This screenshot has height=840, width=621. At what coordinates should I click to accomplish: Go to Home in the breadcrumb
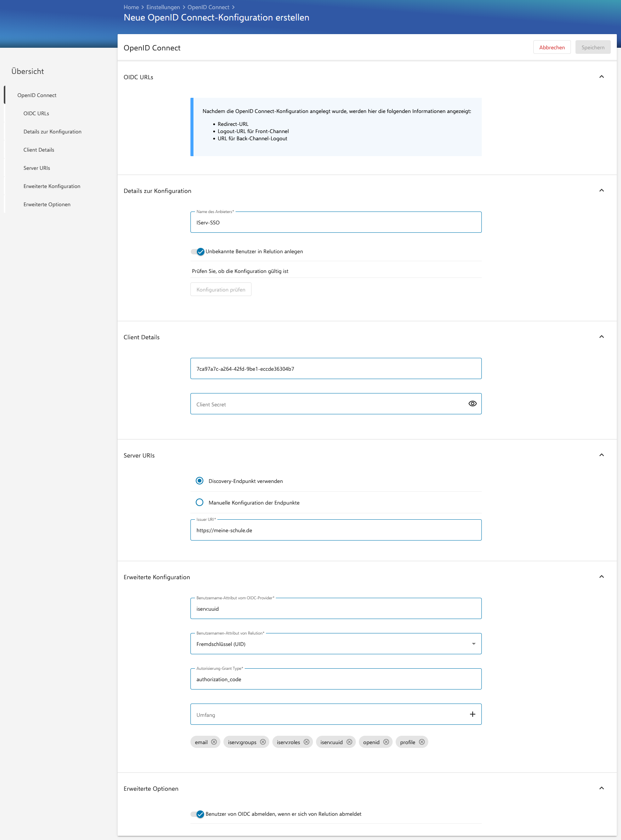click(131, 7)
